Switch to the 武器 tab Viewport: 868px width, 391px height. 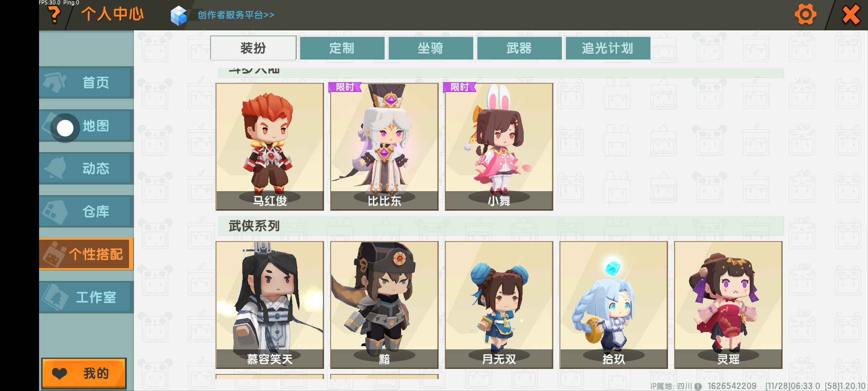click(519, 48)
